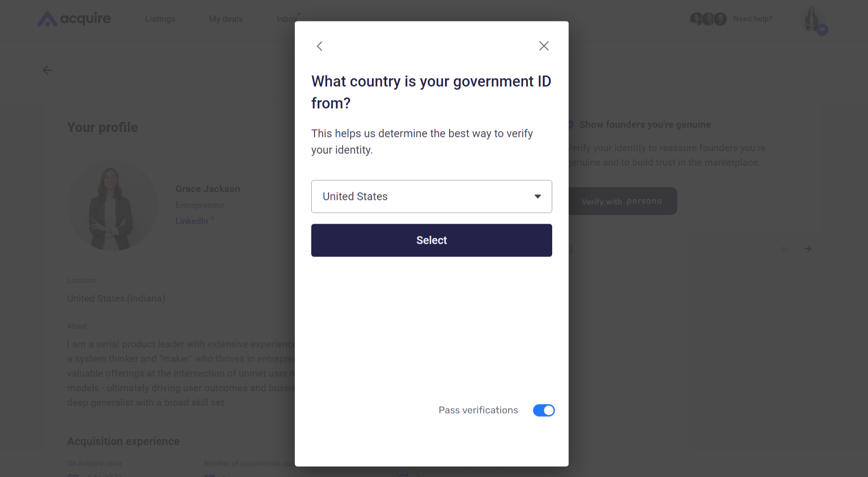The image size is (868, 477).
Task: Click the external-link icon next to LinkedIn
Action: click(x=212, y=218)
